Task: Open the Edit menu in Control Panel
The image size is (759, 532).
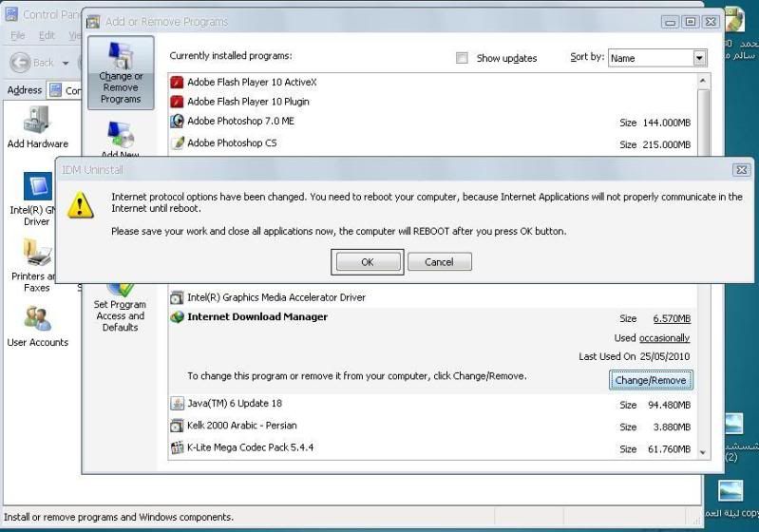Action: 47,36
